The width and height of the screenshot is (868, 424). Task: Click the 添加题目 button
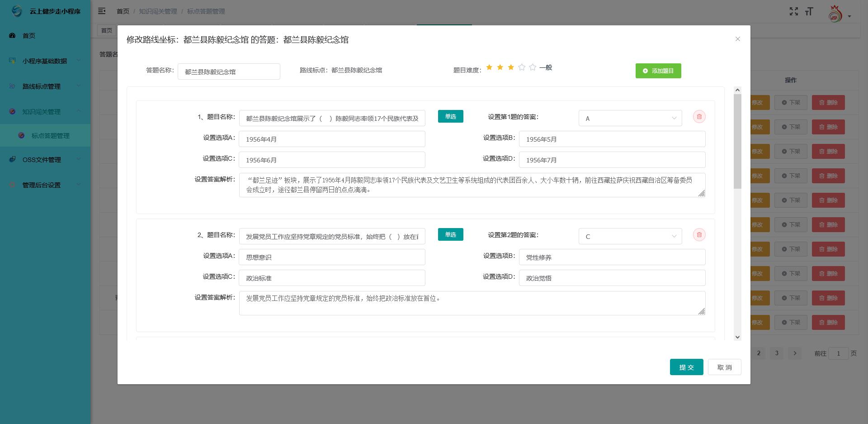[658, 71]
